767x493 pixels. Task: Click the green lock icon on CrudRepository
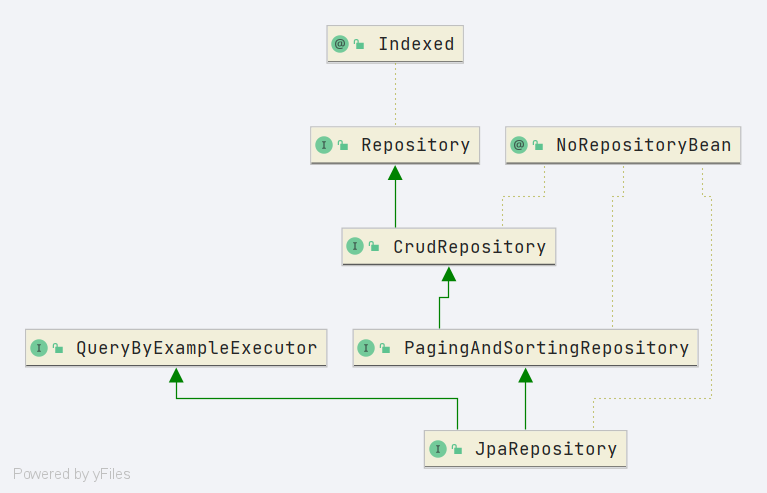(374, 247)
